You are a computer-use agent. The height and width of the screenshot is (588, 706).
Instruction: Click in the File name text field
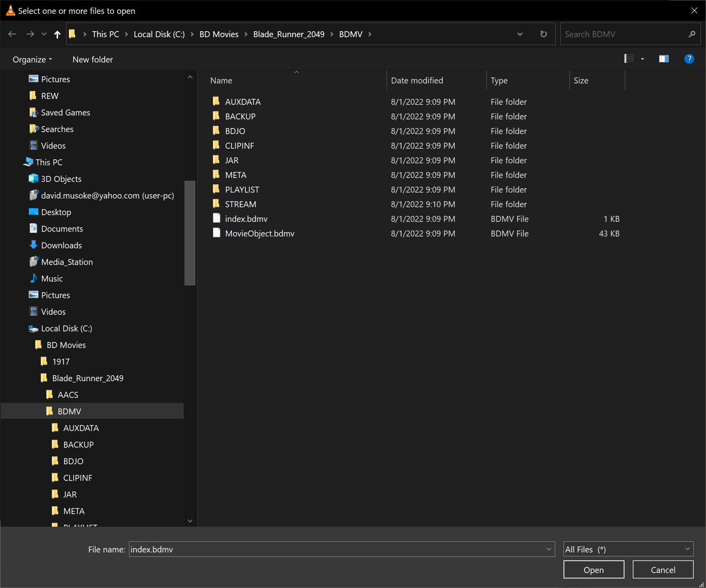point(336,549)
